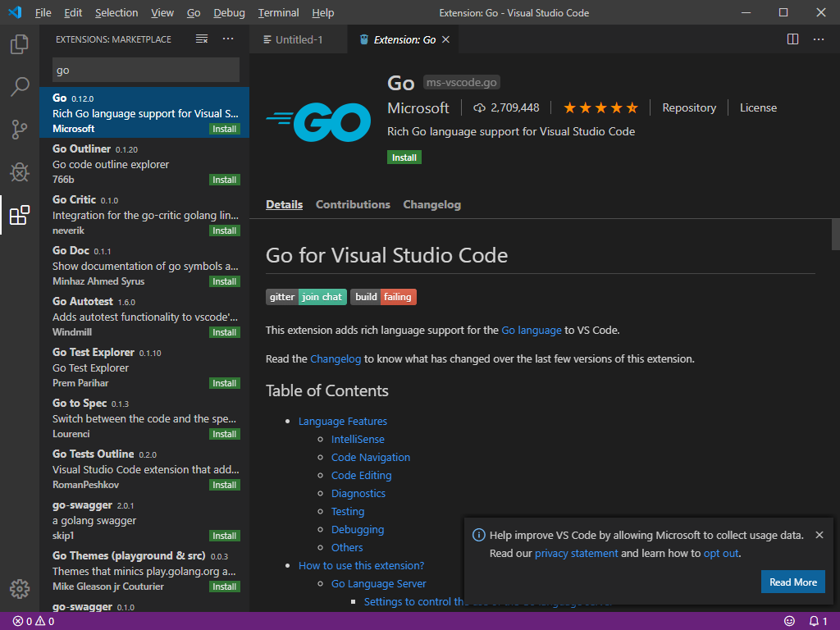Open the Manage gear menu
Screen dimensions: 840x630
coord(20,589)
